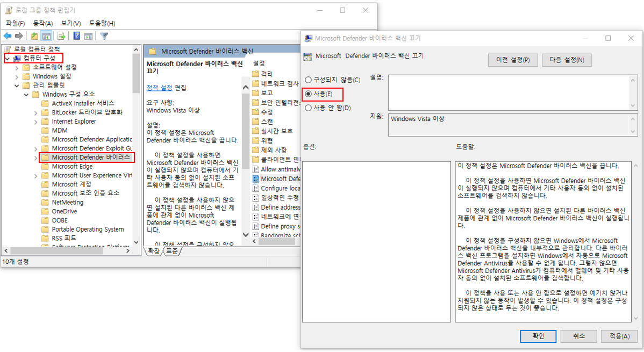Expand the BitLocker 드라이브 암호화 node
The width and height of the screenshot is (644, 352).
[35, 113]
